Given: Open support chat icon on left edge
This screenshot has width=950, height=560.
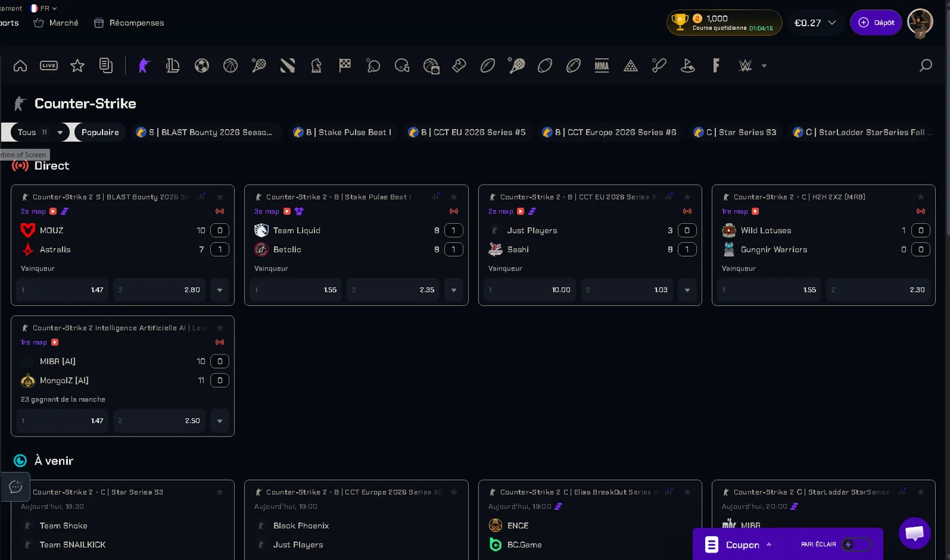Looking at the screenshot, I should pyautogui.click(x=15, y=487).
